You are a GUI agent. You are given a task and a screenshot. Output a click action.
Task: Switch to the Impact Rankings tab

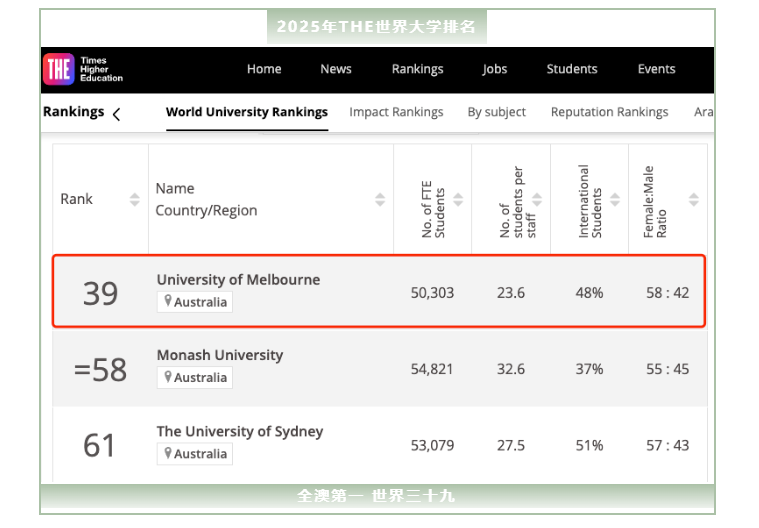[x=396, y=112]
